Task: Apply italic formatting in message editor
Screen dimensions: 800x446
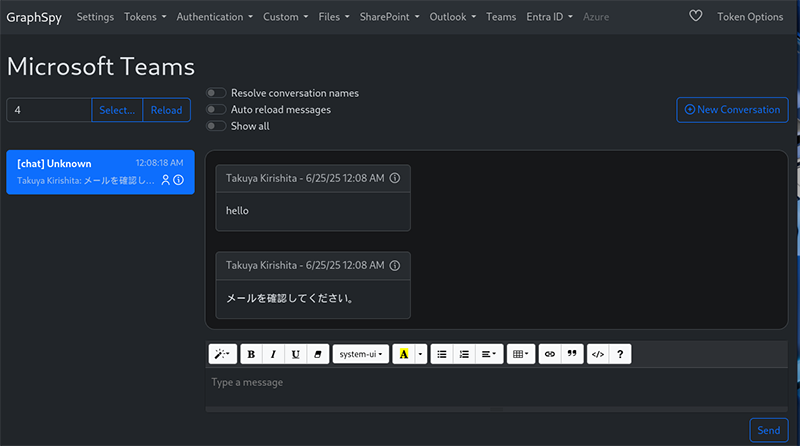Action: [273, 354]
